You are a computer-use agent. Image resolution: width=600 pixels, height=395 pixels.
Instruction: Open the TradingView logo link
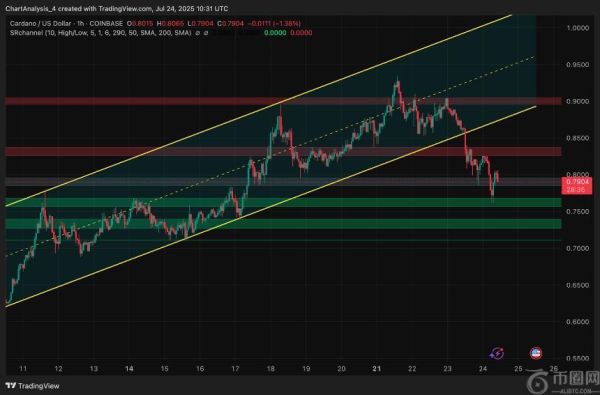pos(33,386)
